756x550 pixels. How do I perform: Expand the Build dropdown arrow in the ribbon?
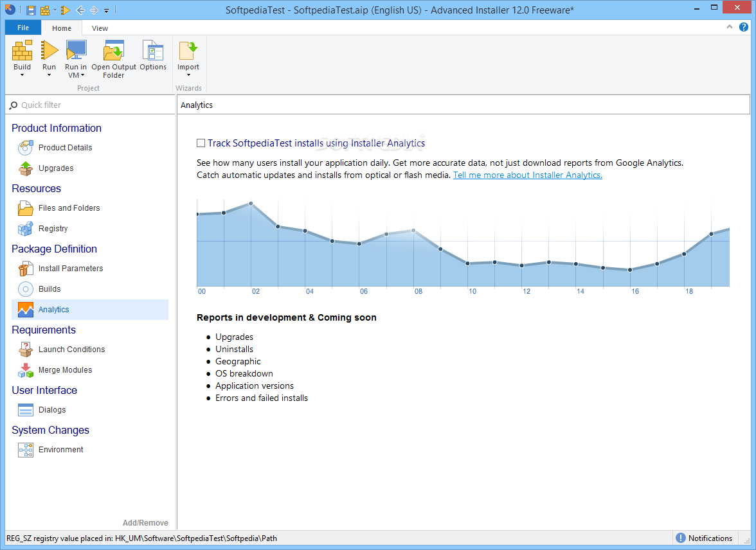pos(22,75)
